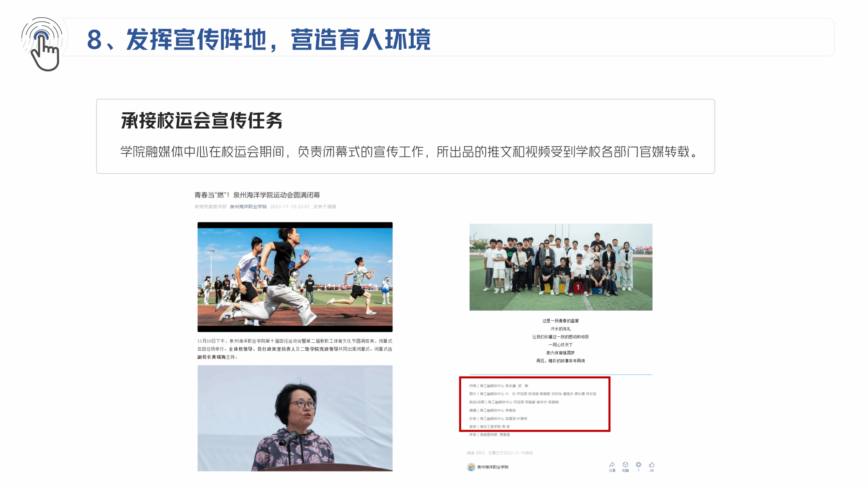Click the thumbs-up like icon showing 28
The image size is (868, 488).
point(652,465)
